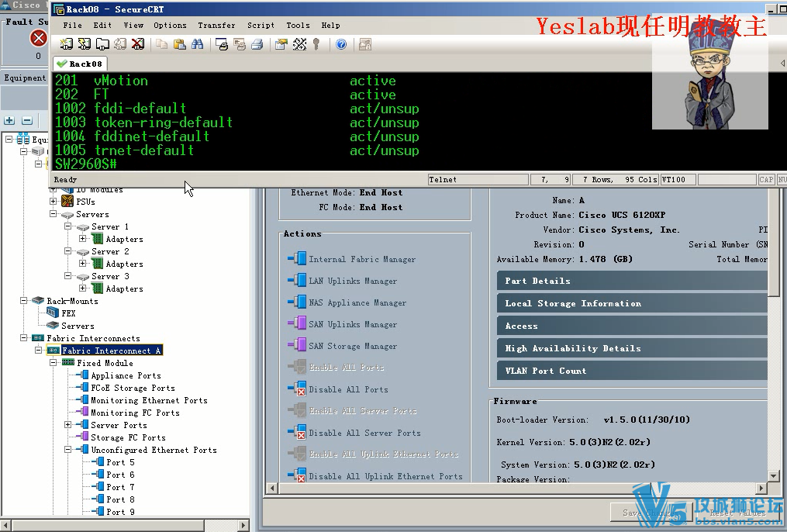Click the Public Key icon
The height and width of the screenshot is (532, 787).
tap(316, 44)
